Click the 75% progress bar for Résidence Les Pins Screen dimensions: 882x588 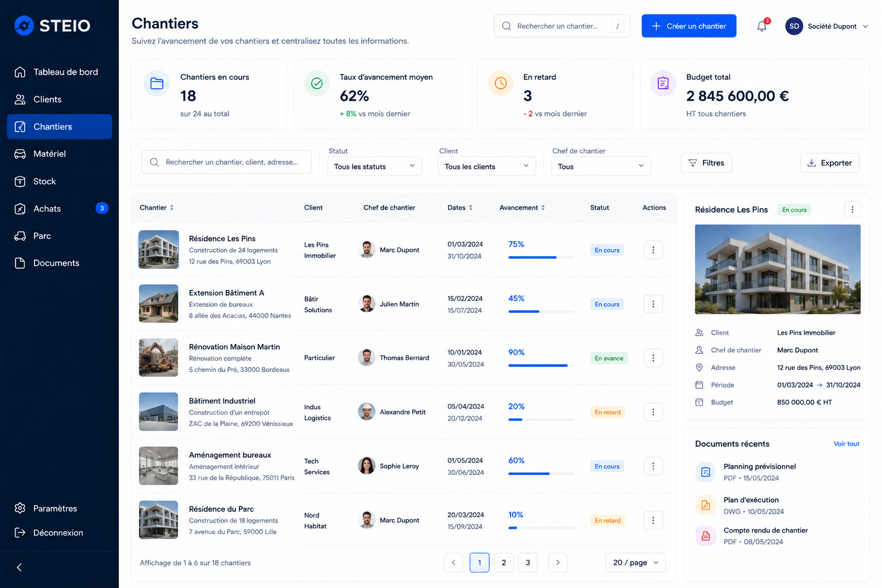(x=541, y=257)
